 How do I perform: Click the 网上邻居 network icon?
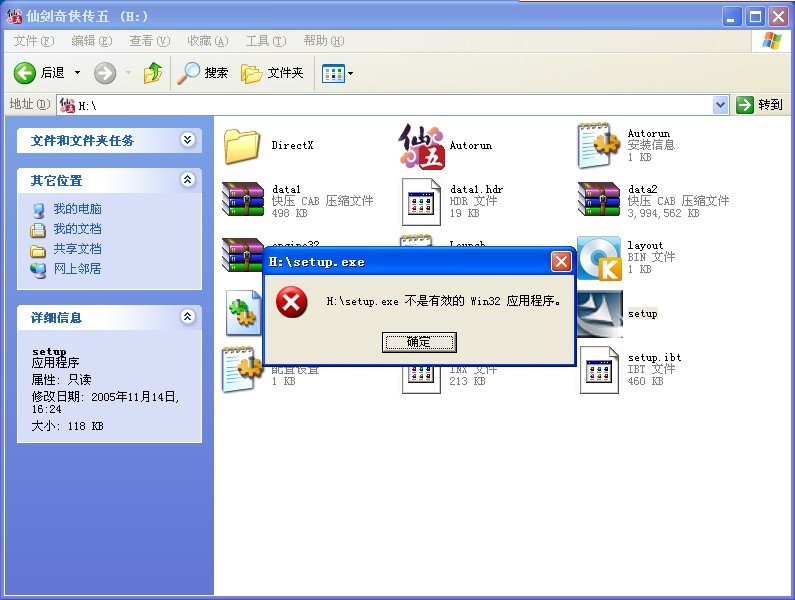click(x=38, y=270)
